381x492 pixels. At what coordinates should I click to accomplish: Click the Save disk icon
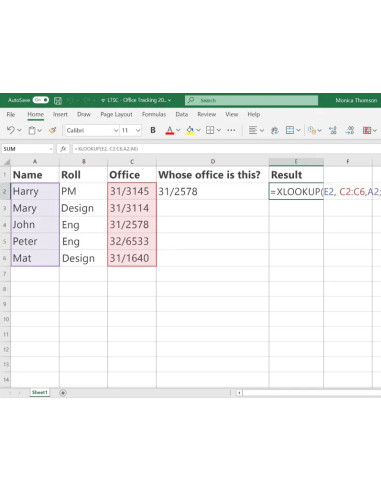tap(58, 100)
